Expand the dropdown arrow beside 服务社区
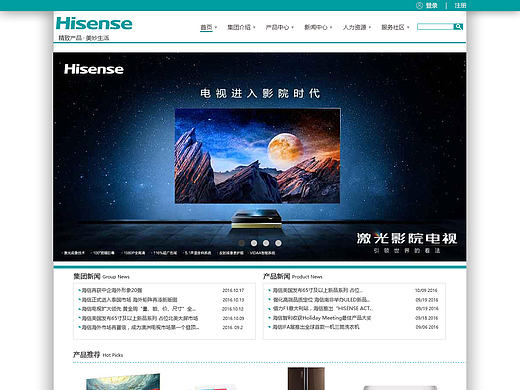 (x=408, y=27)
